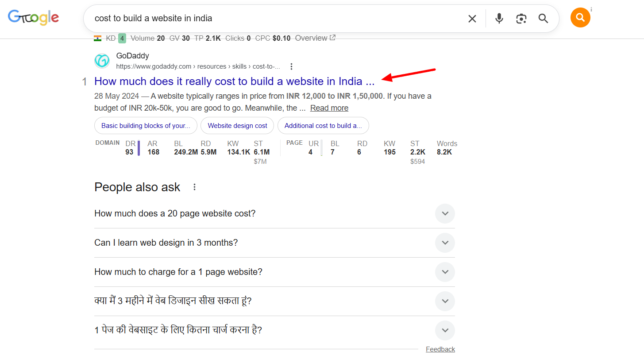This screenshot has height=363, width=644.
Task: Open the People also ask three-dot menu
Action: tap(194, 187)
